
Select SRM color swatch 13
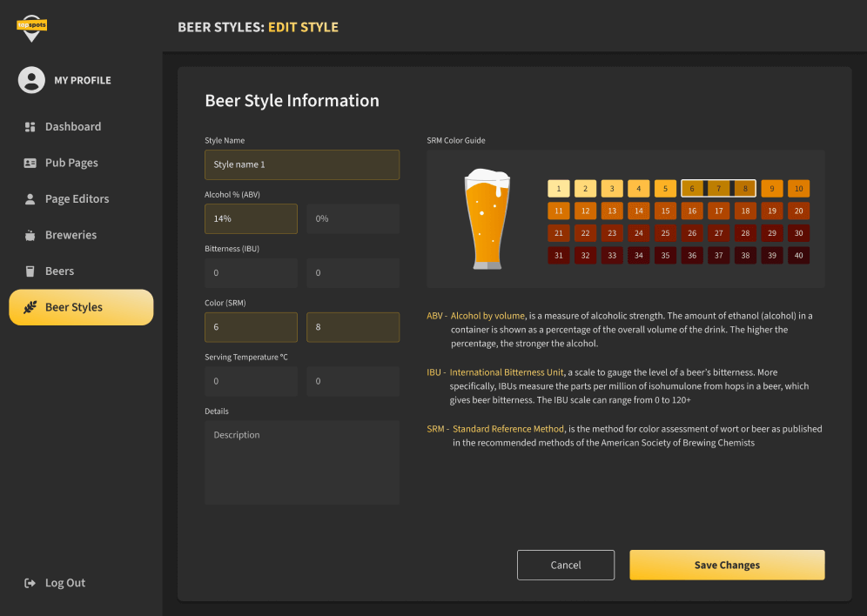point(612,211)
